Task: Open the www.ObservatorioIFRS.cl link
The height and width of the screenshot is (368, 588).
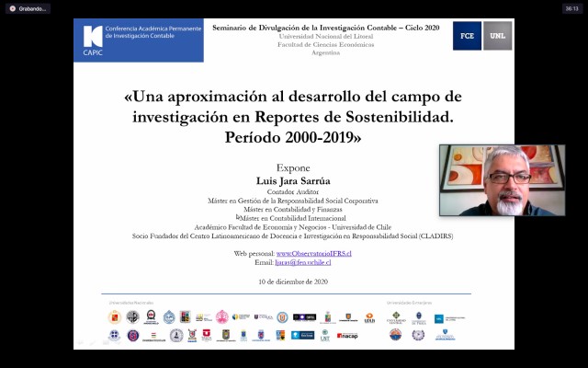Action: point(314,253)
